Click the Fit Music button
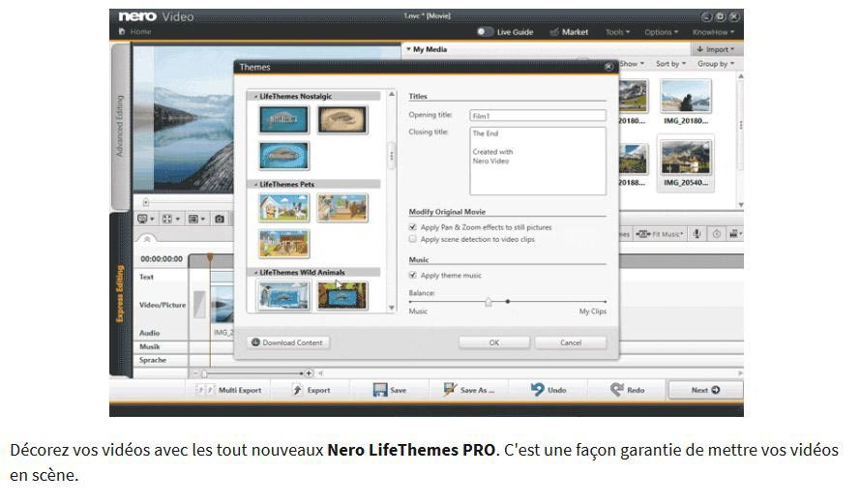Image resolution: width=860 pixels, height=504 pixels. click(660, 234)
